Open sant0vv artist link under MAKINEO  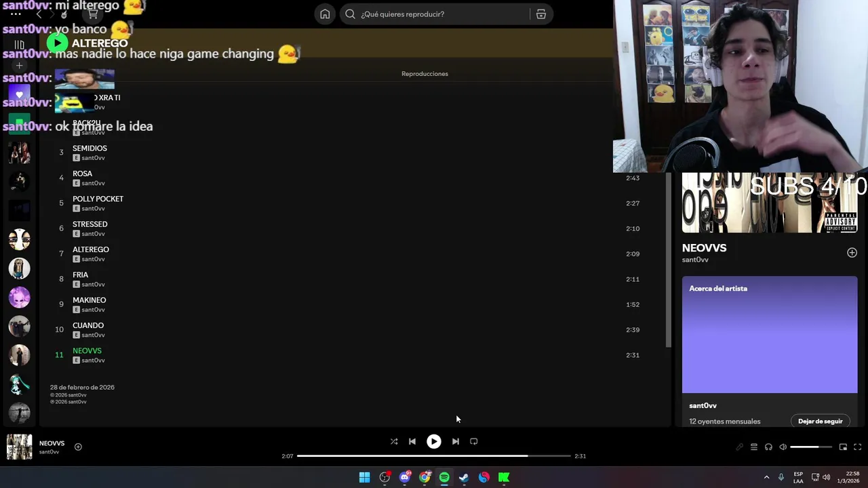[94, 310]
